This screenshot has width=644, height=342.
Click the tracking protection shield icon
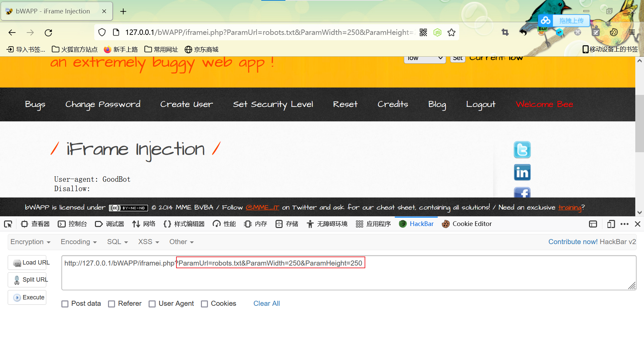tap(102, 32)
